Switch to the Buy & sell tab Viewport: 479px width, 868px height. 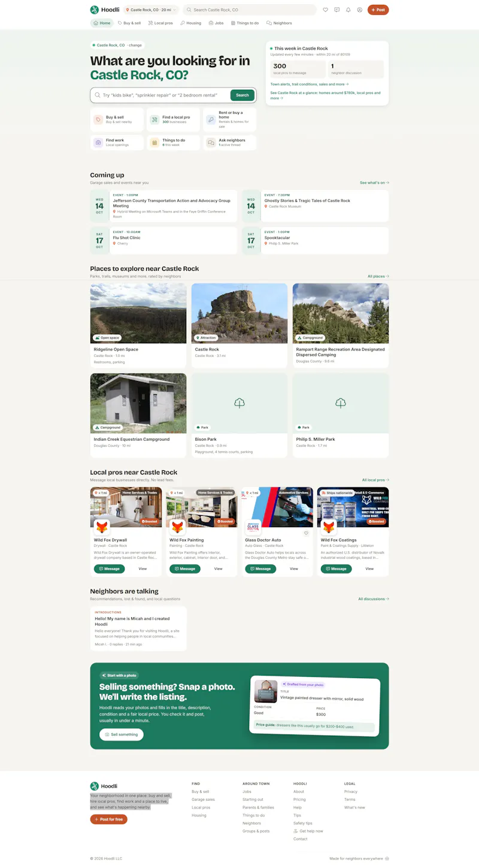pyautogui.click(x=129, y=23)
